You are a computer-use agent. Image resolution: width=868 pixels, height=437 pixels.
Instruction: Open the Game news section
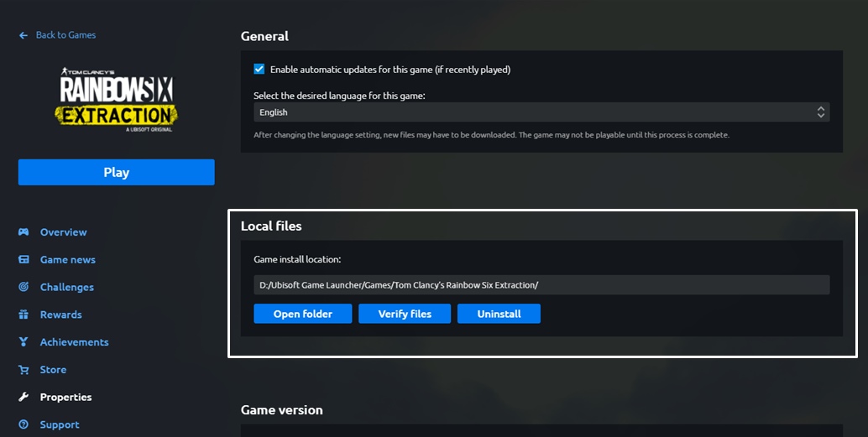coord(67,259)
